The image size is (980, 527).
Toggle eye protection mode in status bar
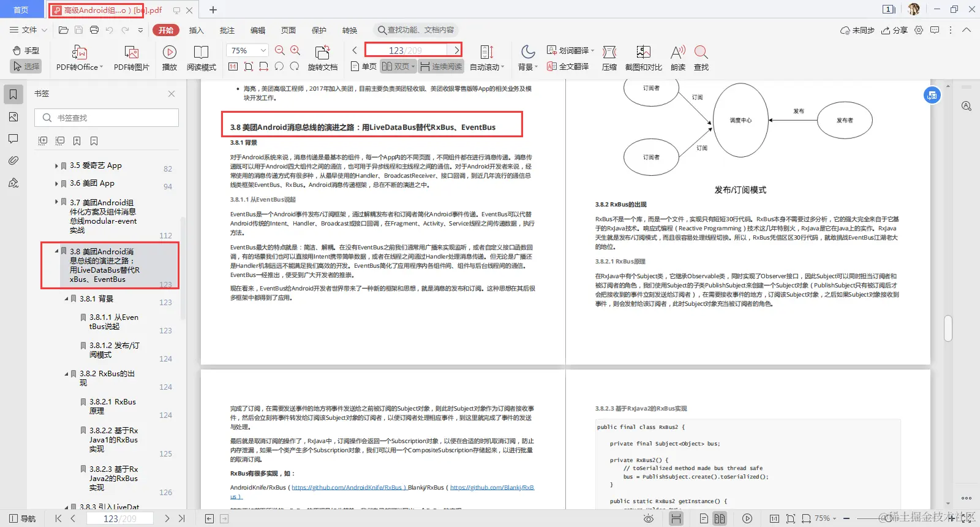[649, 518]
